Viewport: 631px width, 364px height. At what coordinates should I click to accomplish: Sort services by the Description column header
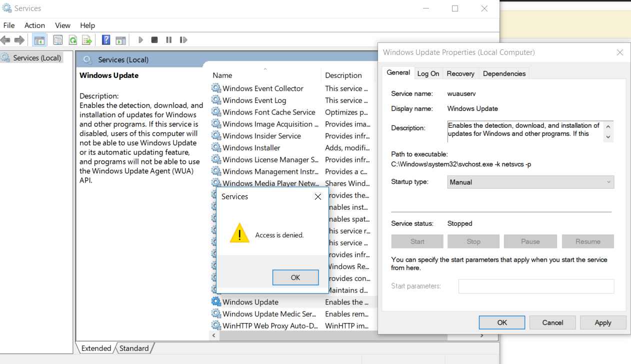(x=343, y=75)
